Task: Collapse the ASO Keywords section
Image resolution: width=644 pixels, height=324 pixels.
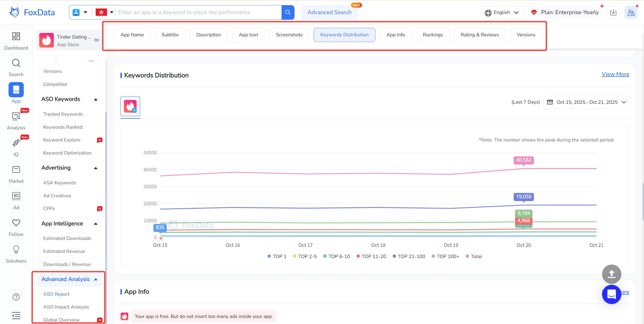Action: pyautogui.click(x=95, y=99)
